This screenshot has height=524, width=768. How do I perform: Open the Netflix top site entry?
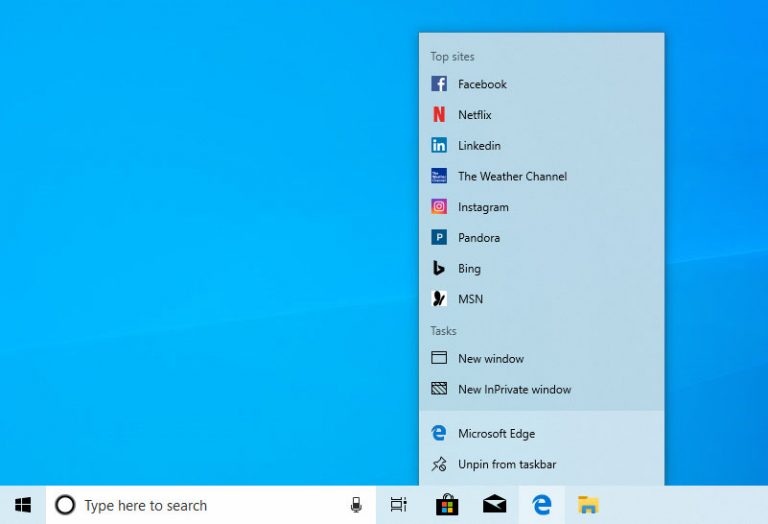[x=475, y=115]
